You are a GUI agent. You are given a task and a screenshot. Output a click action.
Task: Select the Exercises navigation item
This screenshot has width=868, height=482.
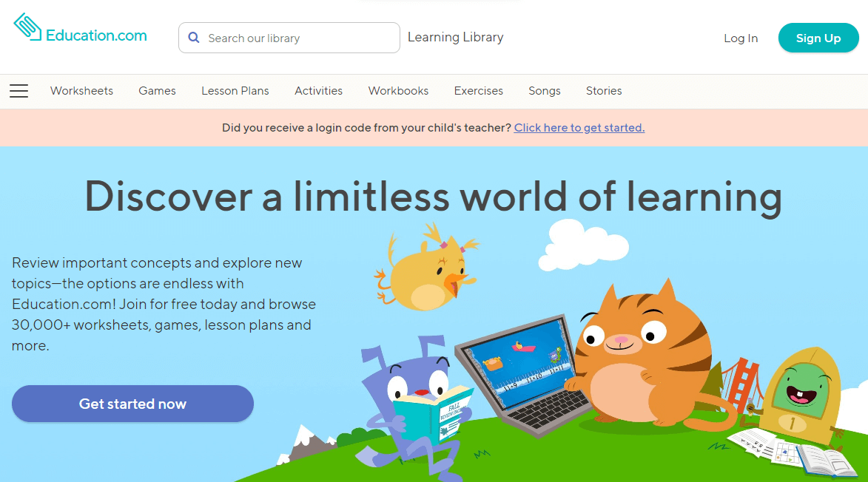478,90
